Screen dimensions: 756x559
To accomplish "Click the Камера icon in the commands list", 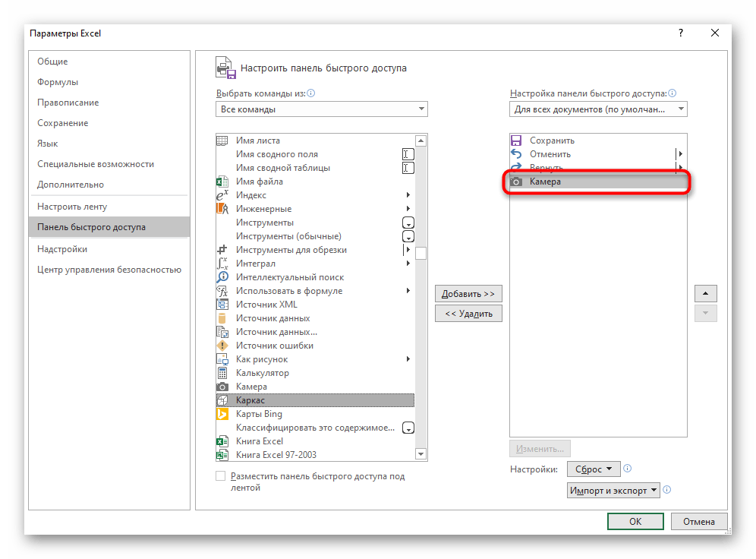I will tap(222, 387).
